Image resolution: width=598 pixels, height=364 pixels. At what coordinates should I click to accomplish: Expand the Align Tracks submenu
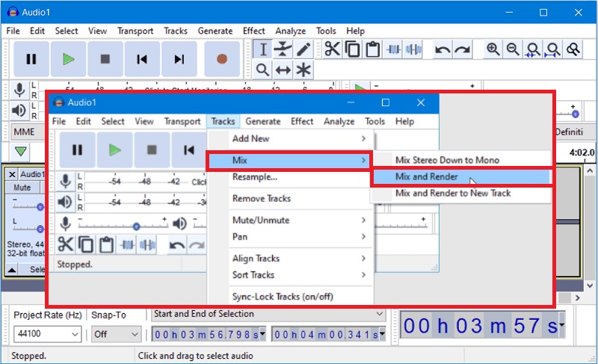tap(291, 258)
